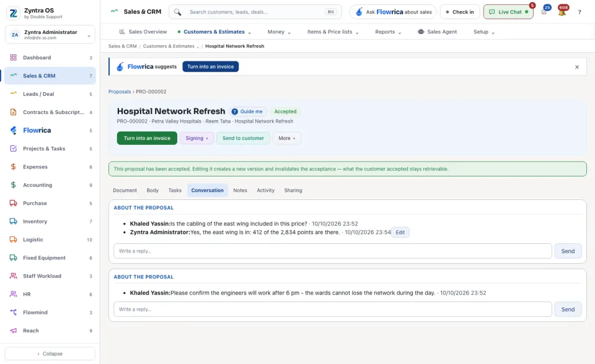
Task: Click the Accounting dollar icon
Action: pos(13,185)
